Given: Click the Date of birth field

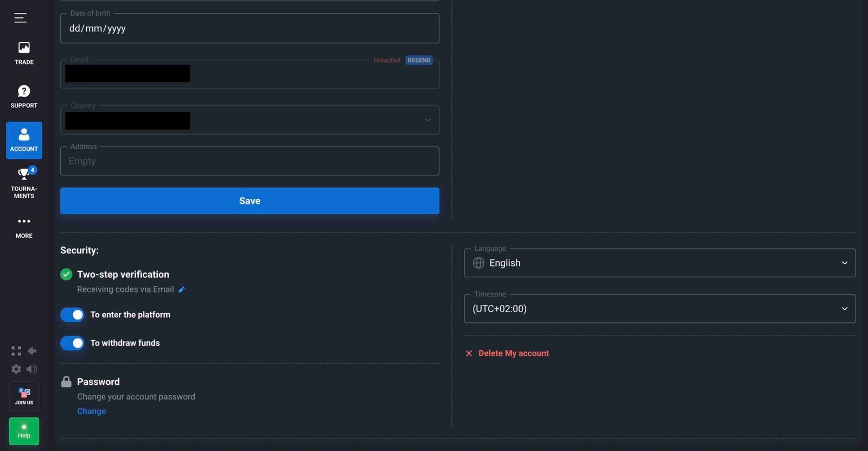Looking at the screenshot, I should [250, 28].
